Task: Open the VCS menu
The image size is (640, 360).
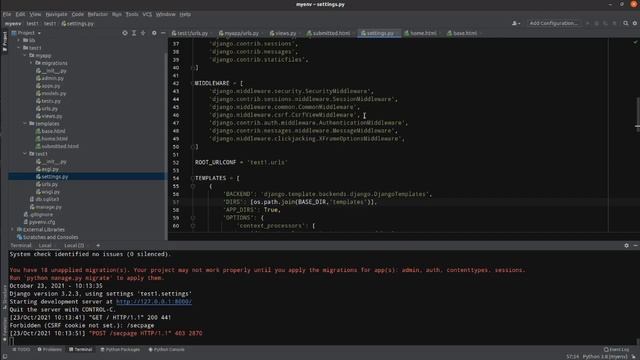Action: point(147,14)
